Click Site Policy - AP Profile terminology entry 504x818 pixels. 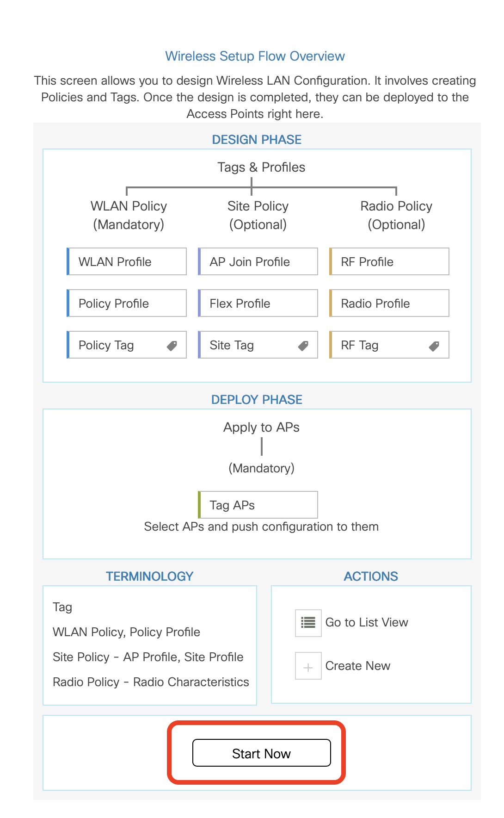pos(148,657)
